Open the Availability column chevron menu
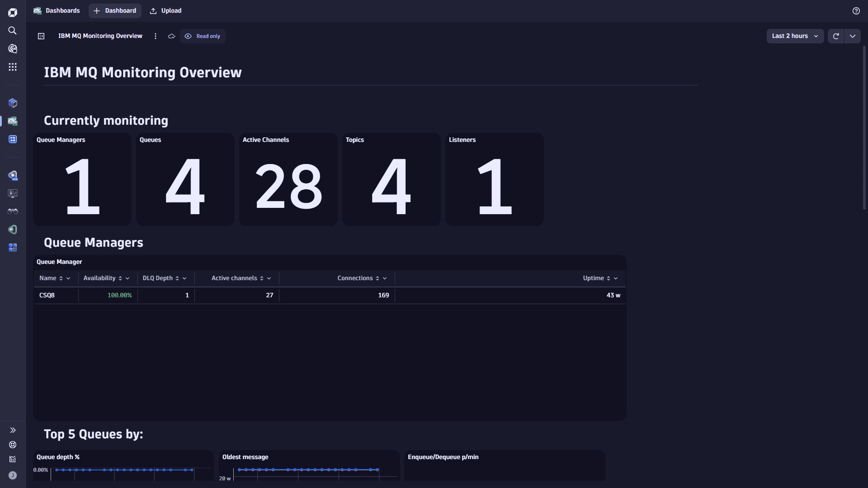 tap(127, 278)
